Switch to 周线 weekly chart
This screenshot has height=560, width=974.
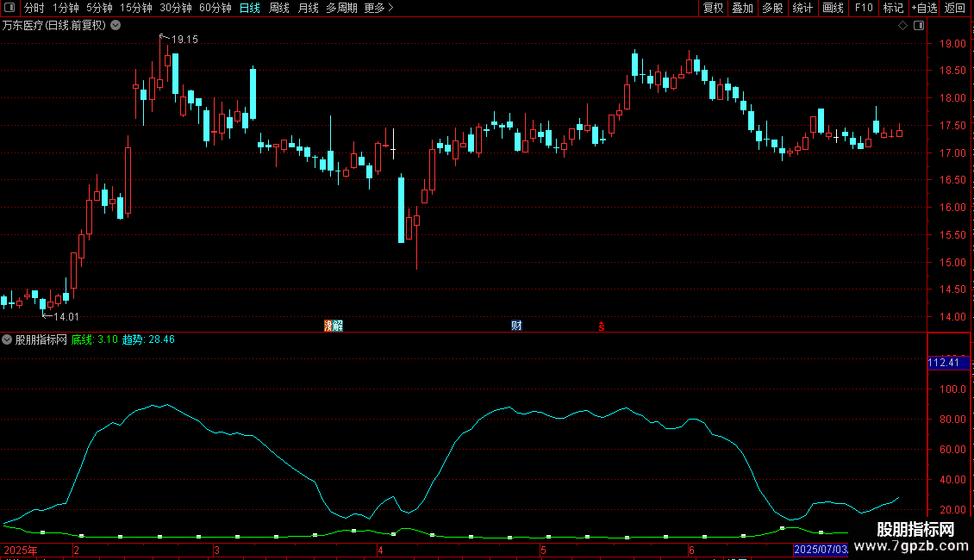pyautogui.click(x=279, y=8)
